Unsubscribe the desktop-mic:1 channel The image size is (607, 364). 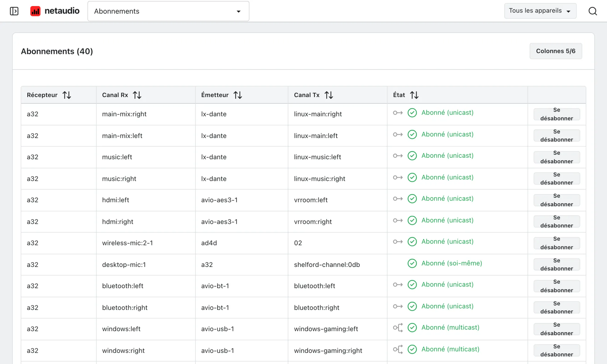[557, 265]
